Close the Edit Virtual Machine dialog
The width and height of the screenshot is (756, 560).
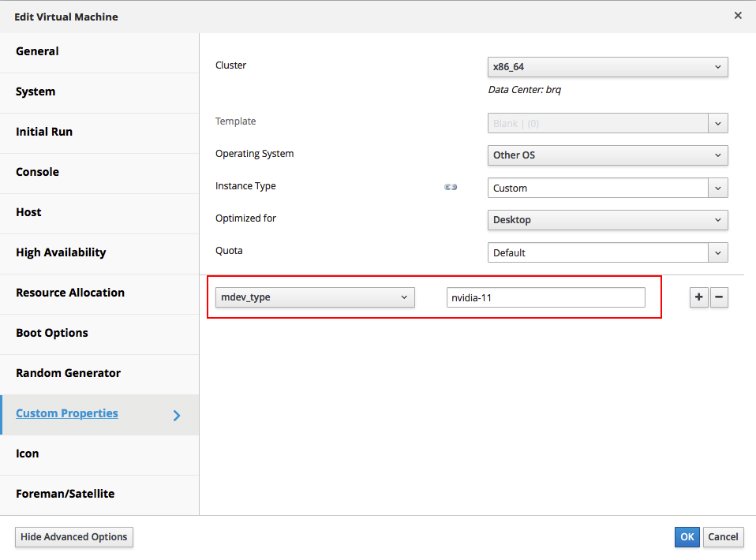pyautogui.click(x=738, y=16)
